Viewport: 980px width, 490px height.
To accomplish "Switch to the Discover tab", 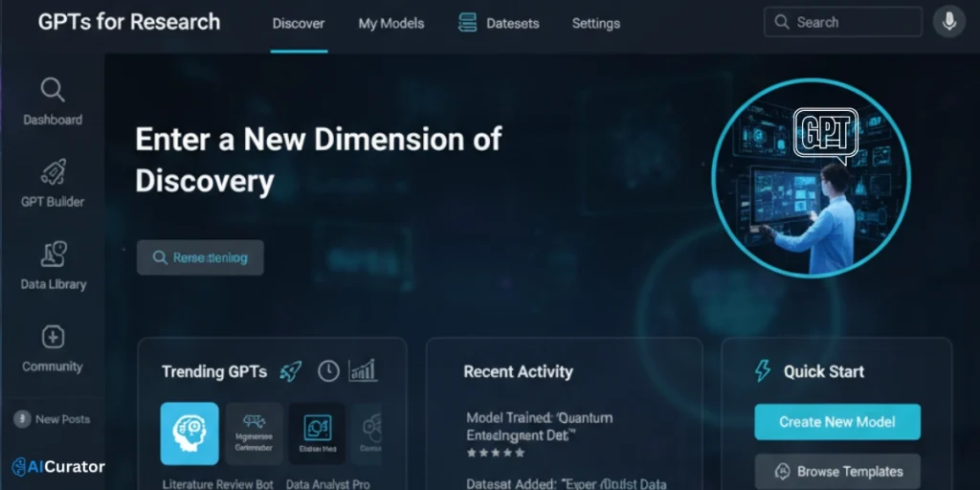I will click(299, 23).
